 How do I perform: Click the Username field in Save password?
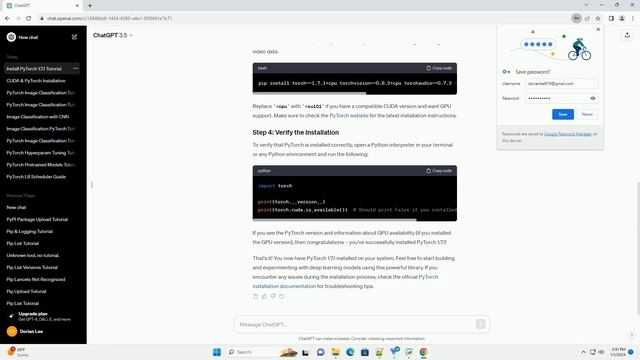click(x=562, y=84)
